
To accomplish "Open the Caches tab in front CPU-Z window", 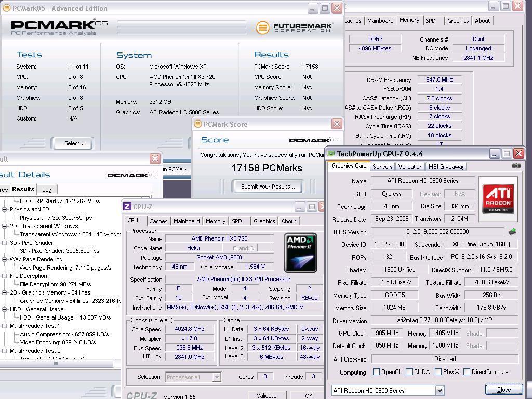I will click(158, 221).
